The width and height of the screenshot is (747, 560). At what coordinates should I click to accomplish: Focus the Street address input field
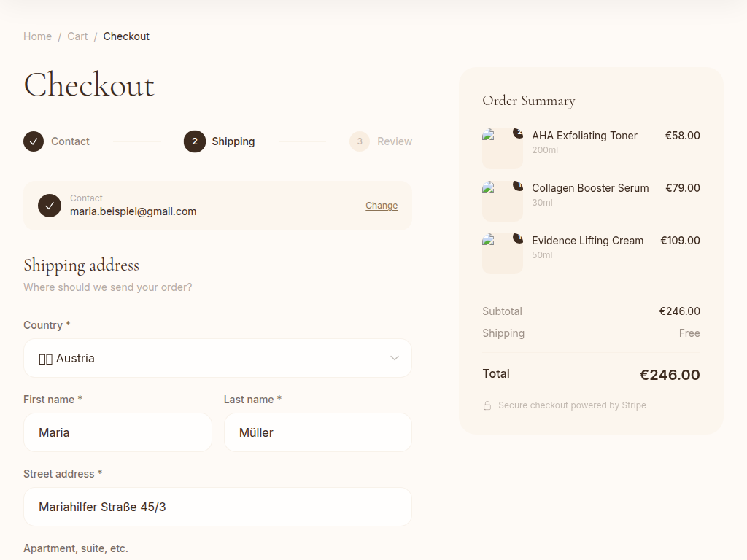(217, 507)
